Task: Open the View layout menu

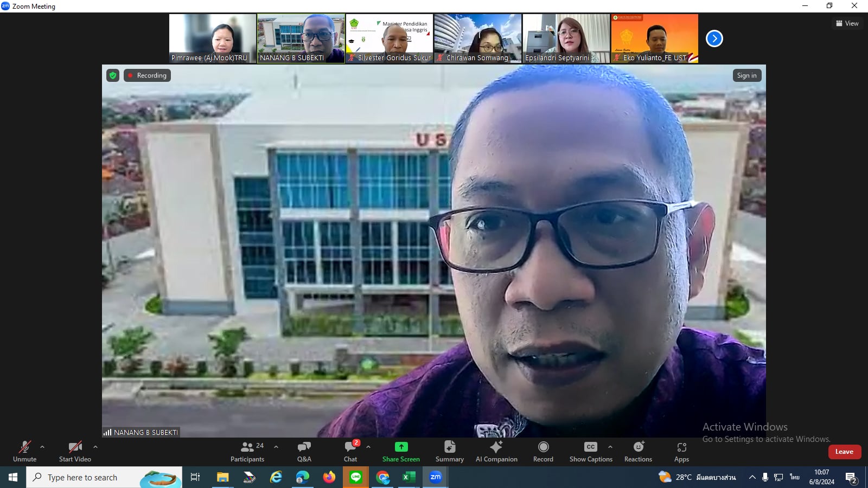Action: coord(847,23)
